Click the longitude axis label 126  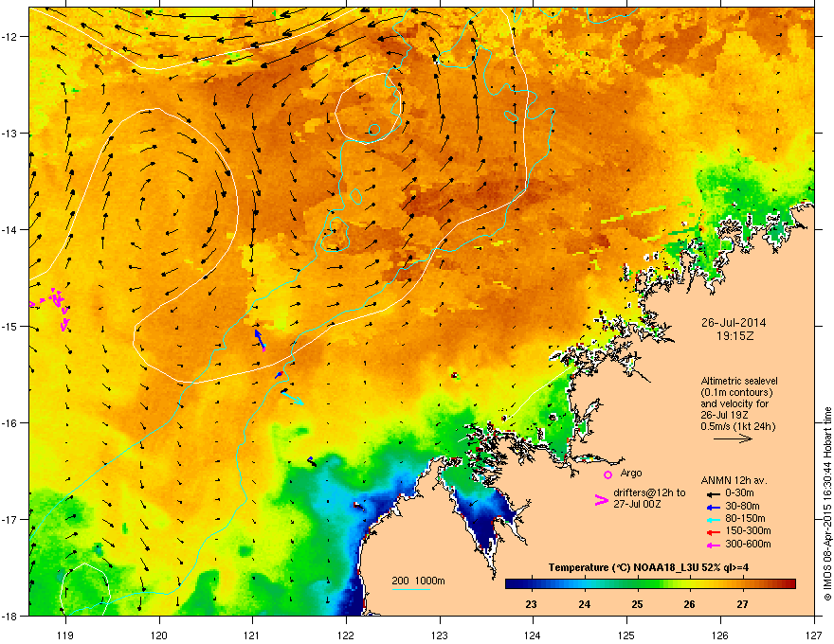pos(720,635)
